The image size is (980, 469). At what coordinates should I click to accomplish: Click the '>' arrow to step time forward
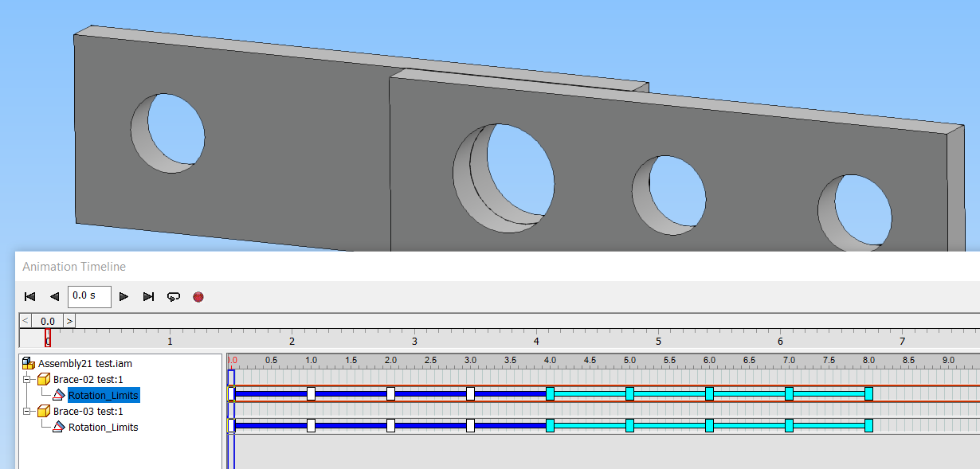(x=69, y=320)
